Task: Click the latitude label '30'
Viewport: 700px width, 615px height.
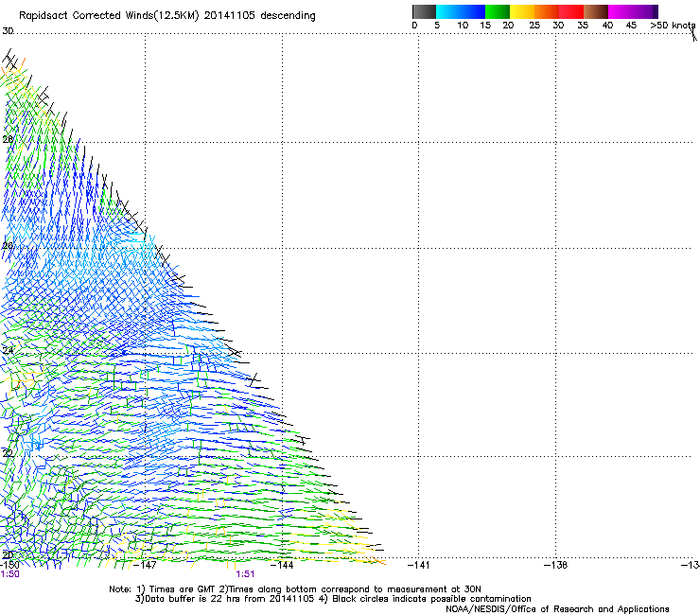Action: tap(8, 31)
